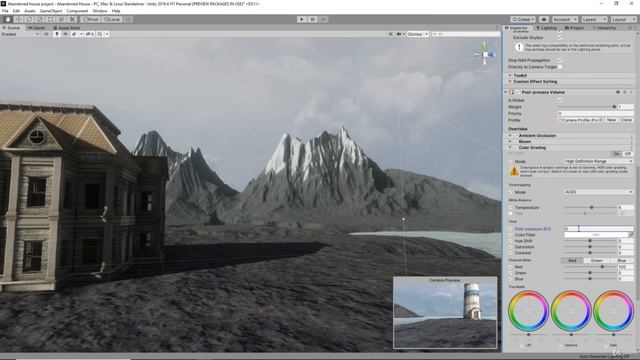Image resolution: width=640 pixels, height=360 pixels.
Task: Open the Layers dropdown
Action: pos(594,19)
